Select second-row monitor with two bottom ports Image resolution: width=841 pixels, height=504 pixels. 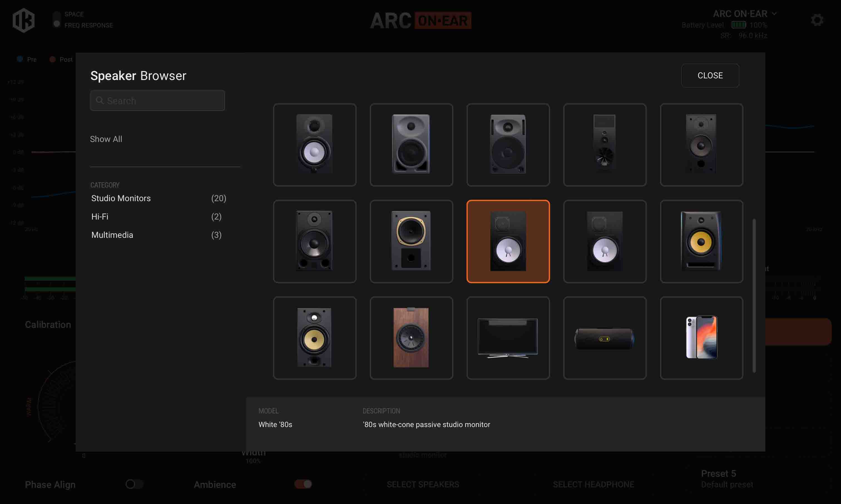tap(315, 241)
